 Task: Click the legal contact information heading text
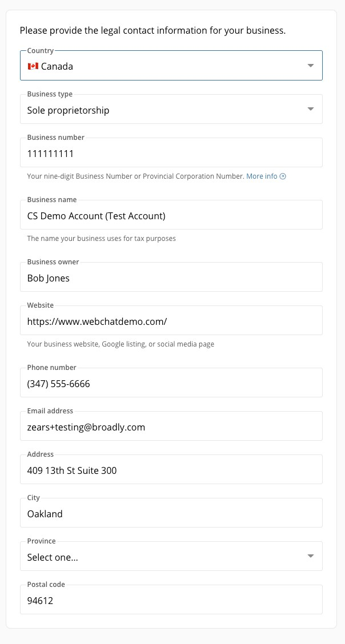pos(153,31)
